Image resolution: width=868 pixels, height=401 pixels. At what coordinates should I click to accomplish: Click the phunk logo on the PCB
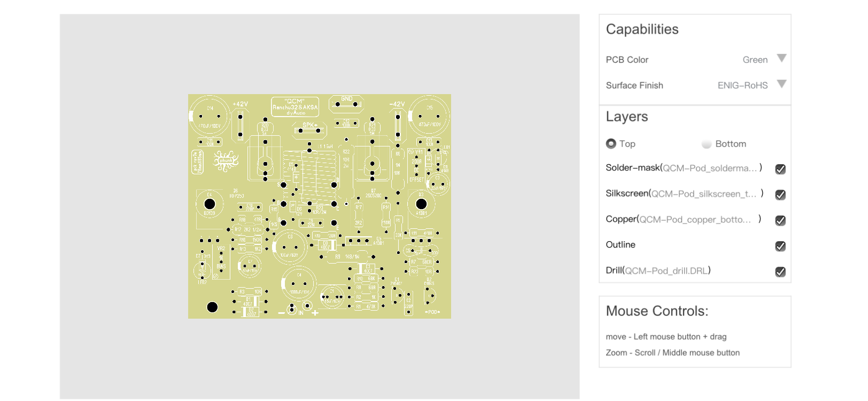[226, 160]
